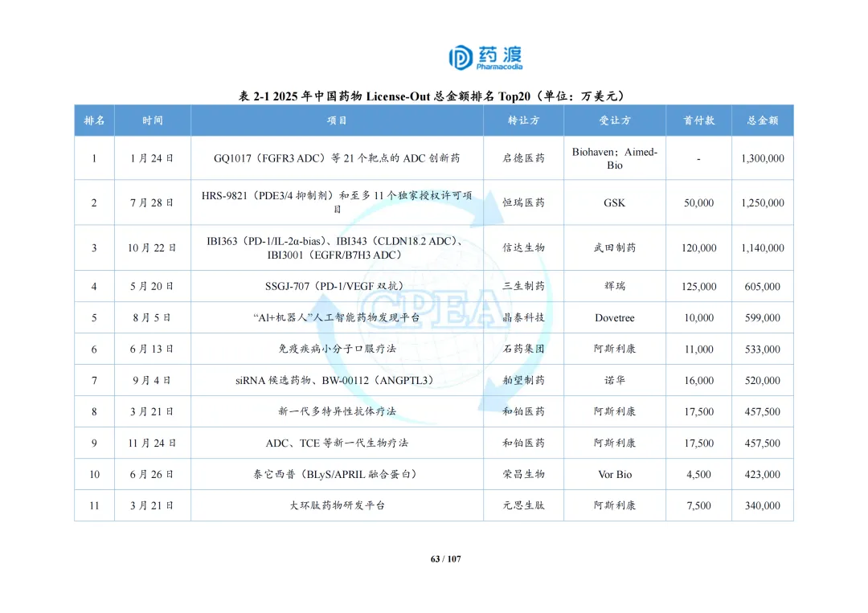The image size is (868, 613).
Task: Click the total amount 1,300,000
Action: click(x=762, y=158)
